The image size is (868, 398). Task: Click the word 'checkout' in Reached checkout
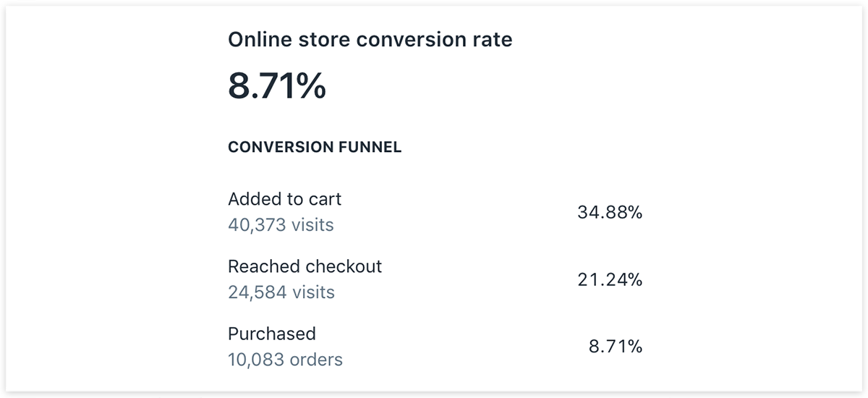click(344, 266)
